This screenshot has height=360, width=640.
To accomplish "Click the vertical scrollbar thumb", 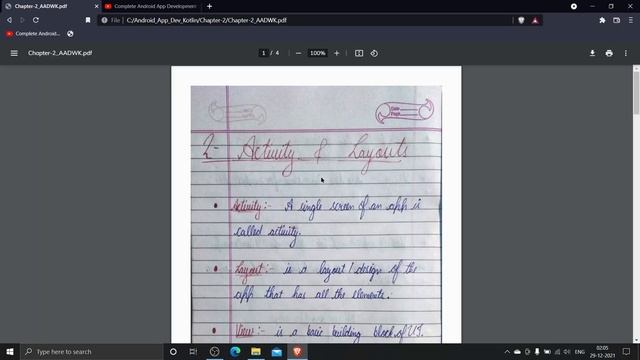I will point(636,93).
